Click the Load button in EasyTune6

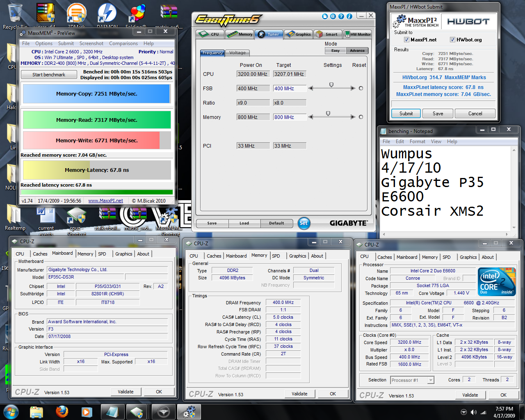[244, 223]
